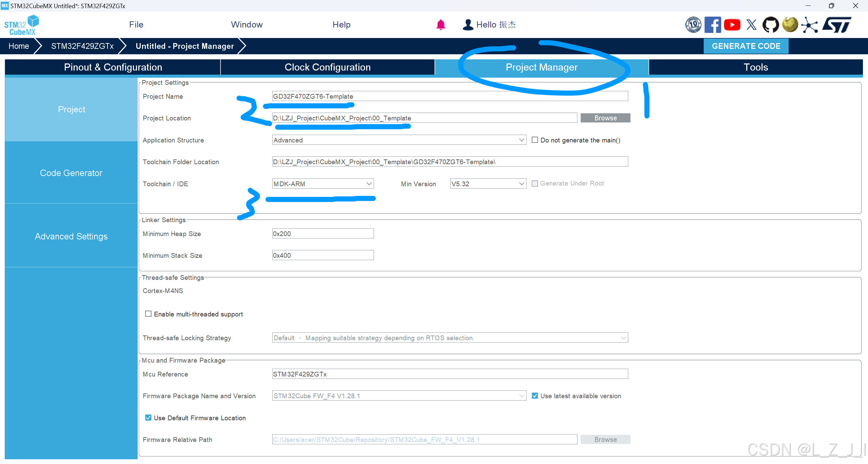Open the Advanced Settings side tab

pyautogui.click(x=71, y=236)
